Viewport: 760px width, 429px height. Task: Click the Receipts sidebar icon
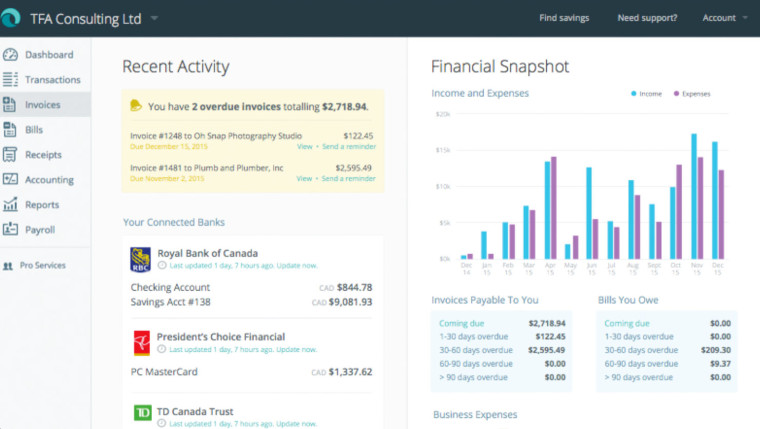[x=10, y=155]
